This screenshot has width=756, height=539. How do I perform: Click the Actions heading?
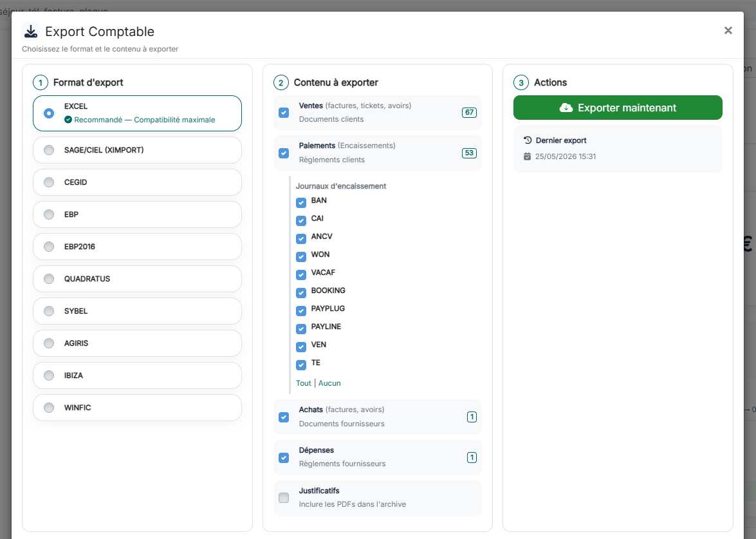pyautogui.click(x=551, y=82)
